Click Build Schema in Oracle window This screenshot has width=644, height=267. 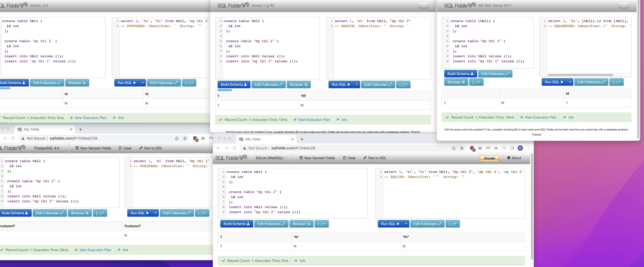(x=234, y=84)
